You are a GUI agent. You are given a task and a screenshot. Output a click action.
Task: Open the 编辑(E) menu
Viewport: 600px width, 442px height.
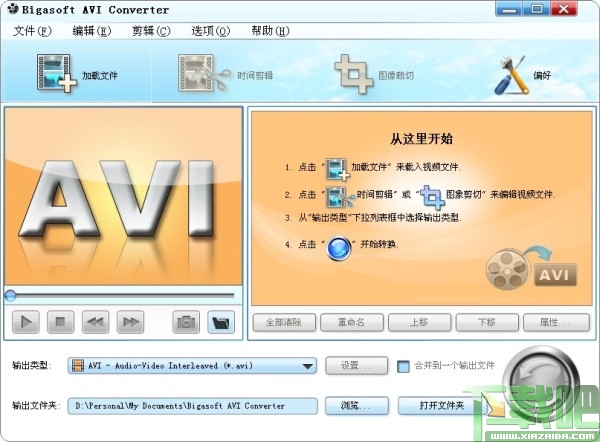[92, 31]
